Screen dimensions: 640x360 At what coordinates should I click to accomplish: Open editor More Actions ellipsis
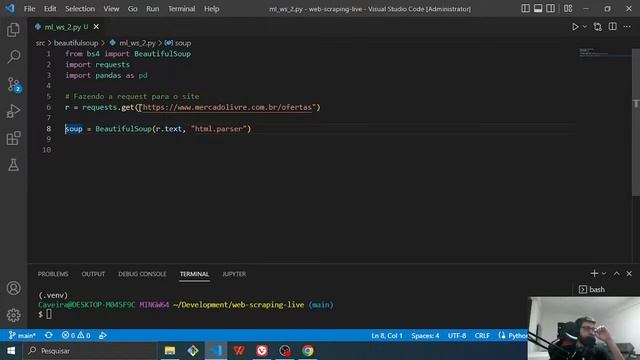point(627,27)
